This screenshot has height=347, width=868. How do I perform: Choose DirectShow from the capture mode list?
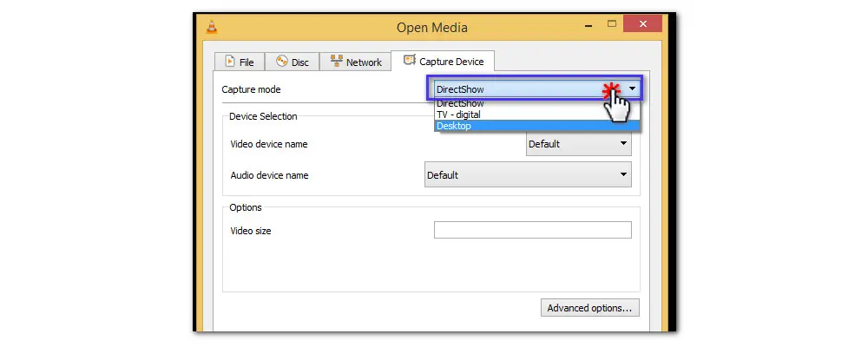click(537, 103)
